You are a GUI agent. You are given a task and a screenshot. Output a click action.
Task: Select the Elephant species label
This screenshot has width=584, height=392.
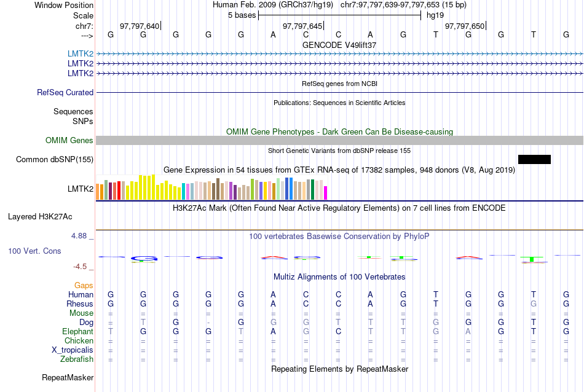click(x=78, y=331)
